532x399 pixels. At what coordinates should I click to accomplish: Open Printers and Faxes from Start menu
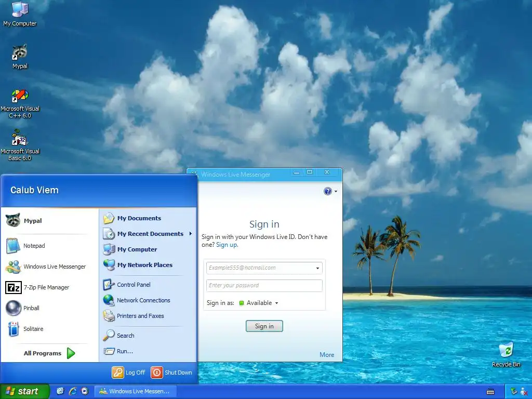pyautogui.click(x=148, y=316)
